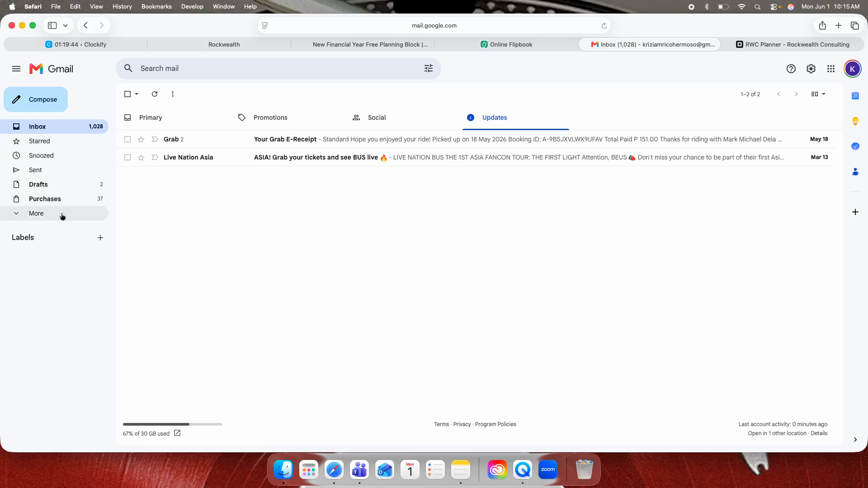Click the magnifier search icon in Gmail
Screen dimensions: 868x488
(128, 68)
